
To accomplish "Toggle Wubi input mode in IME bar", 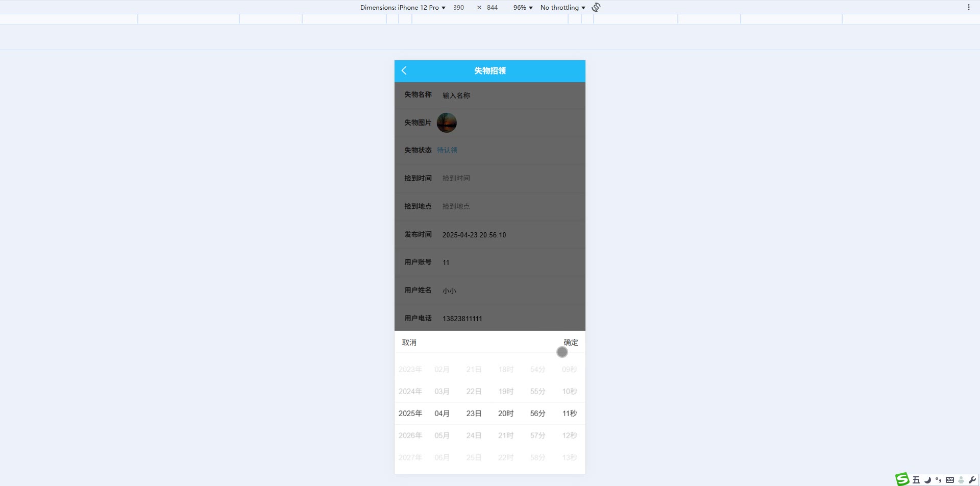I will 916,480.
